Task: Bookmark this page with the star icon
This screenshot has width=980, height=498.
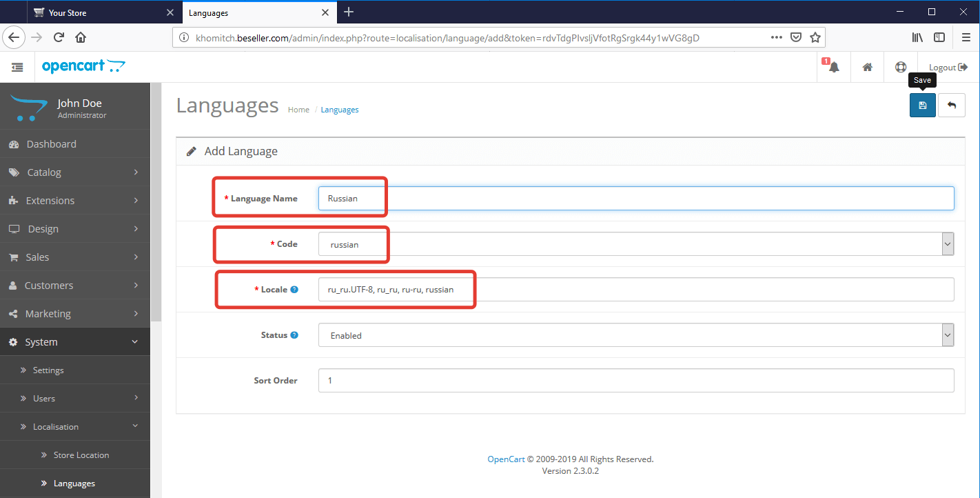Action: (x=815, y=37)
